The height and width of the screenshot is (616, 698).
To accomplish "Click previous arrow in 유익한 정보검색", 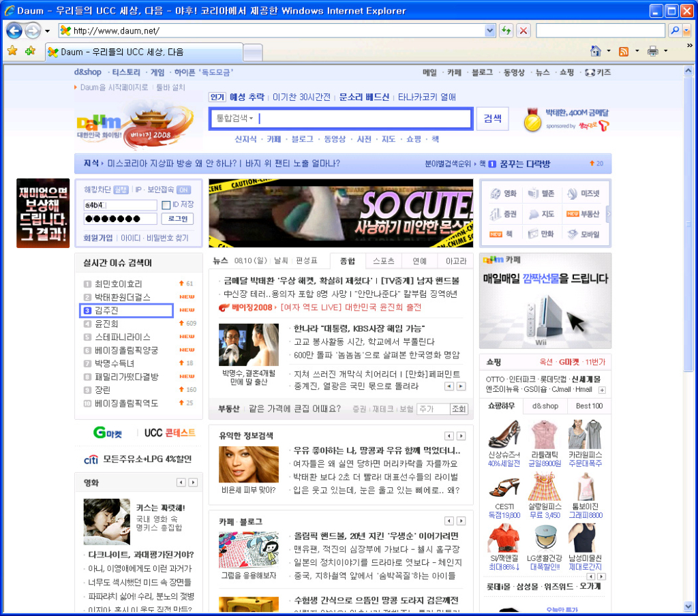I will point(449,436).
